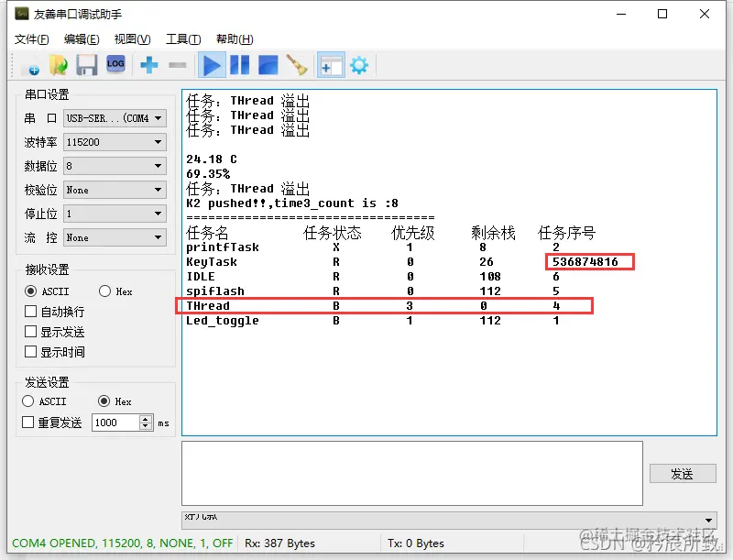Click the 优先级 column header
This screenshot has width=733, height=560.
(x=413, y=232)
